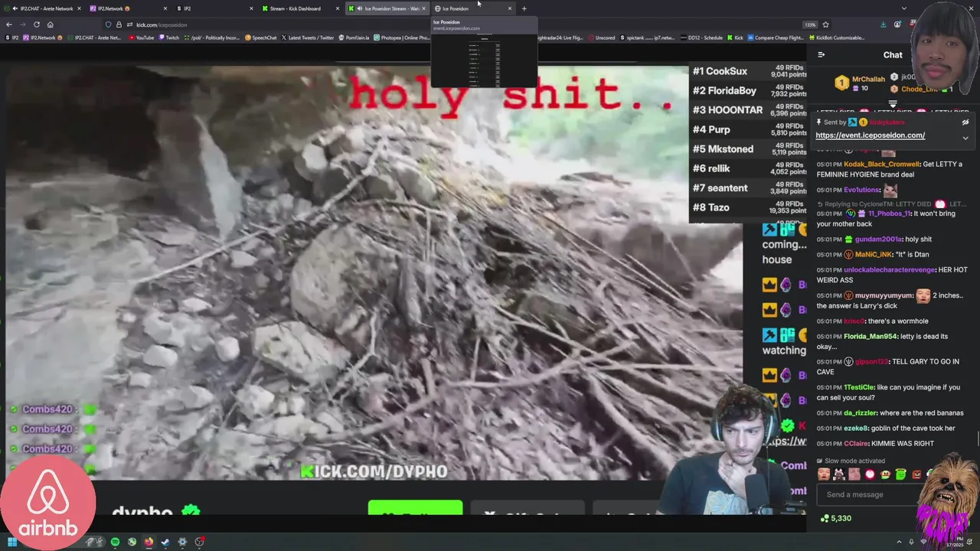This screenshot has width=980, height=551.
Task: Close the Stream - Kick Dashboard tab
Action: coord(338,8)
